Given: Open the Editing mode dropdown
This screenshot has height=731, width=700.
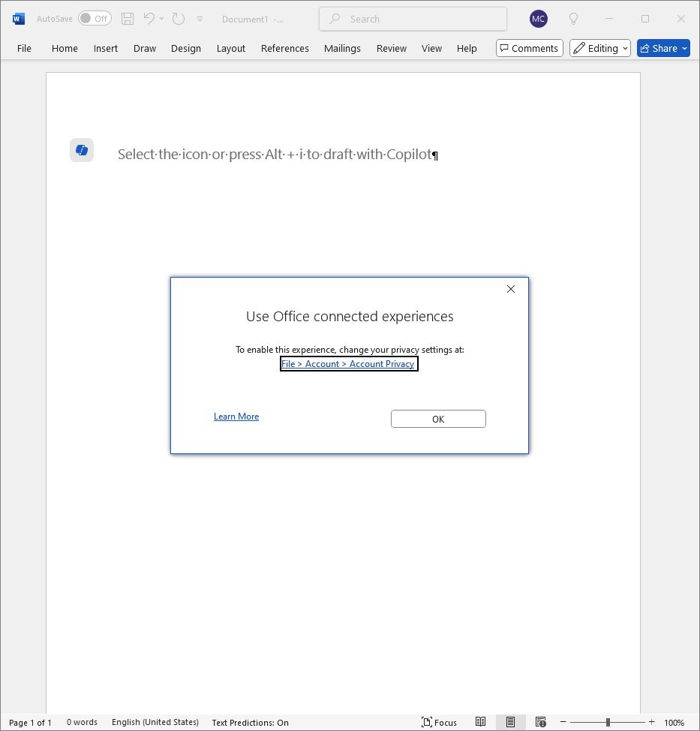Looking at the screenshot, I should [600, 49].
